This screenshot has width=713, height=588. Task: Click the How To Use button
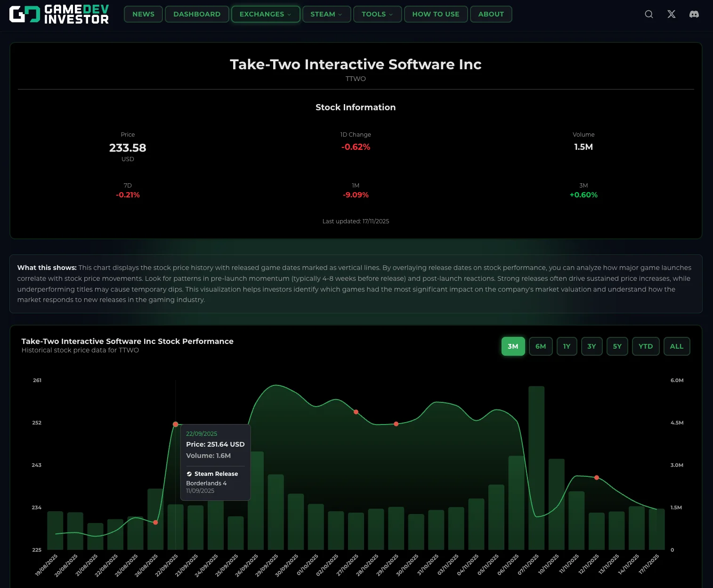[436, 14]
